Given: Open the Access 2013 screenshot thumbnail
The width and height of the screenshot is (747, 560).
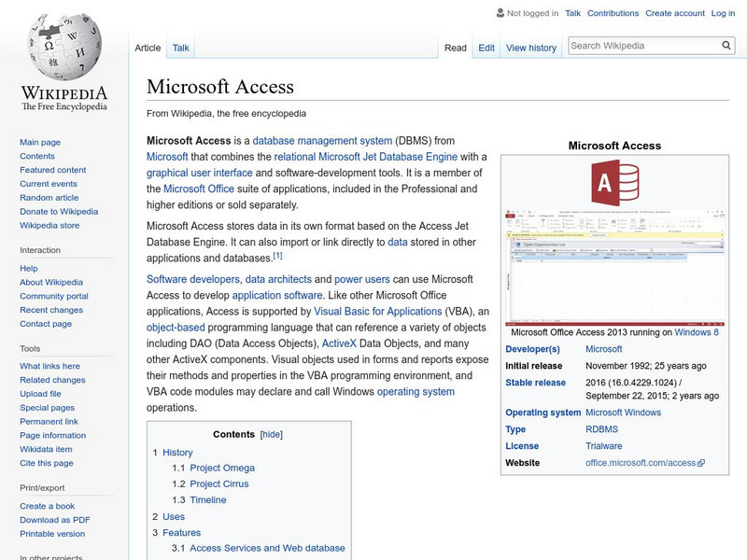Looking at the screenshot, I should click(614, 267).
